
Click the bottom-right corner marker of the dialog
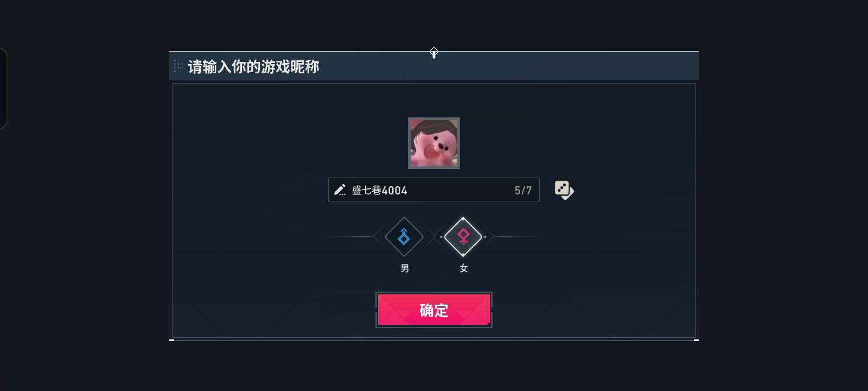tap(696, 340)
